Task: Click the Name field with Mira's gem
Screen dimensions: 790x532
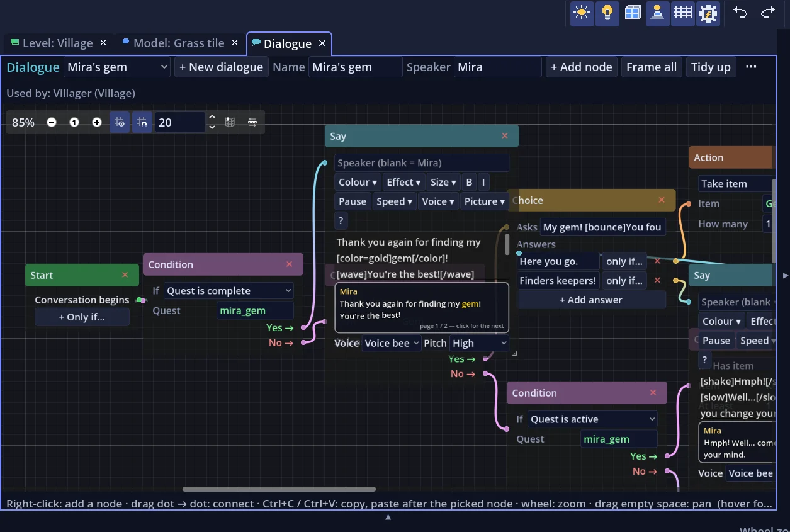Action: pos(355,67)
